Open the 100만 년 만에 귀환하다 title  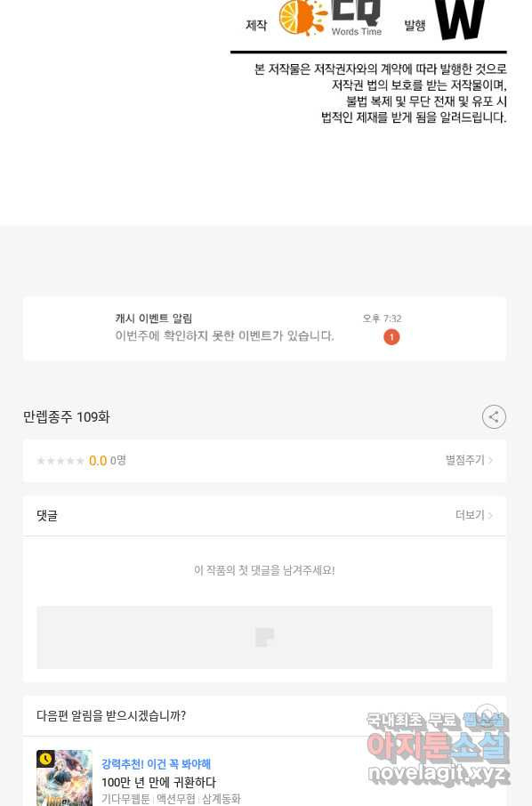coord(158,782)
